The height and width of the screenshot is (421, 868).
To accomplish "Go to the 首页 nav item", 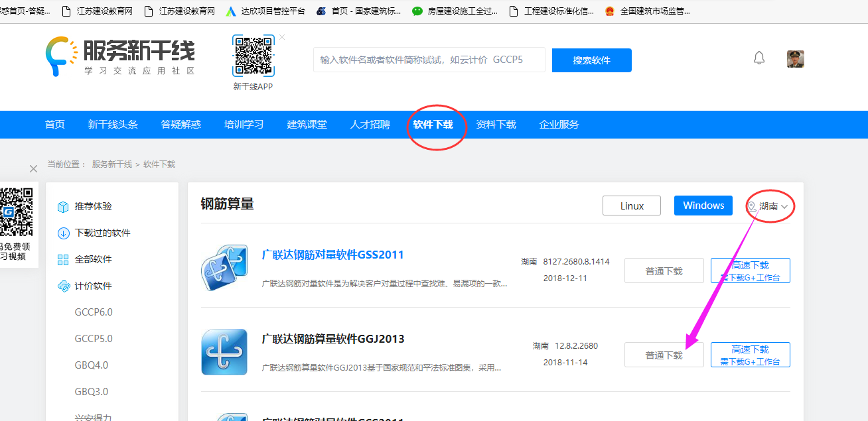I will coord(55,125).
